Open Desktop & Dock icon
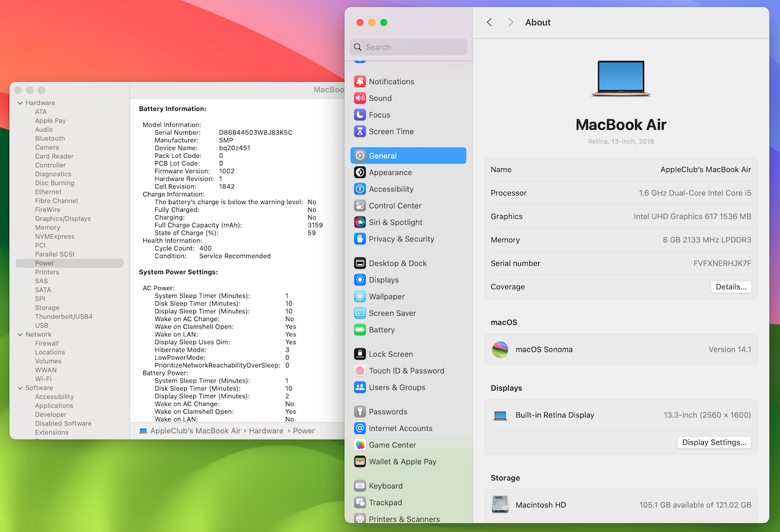The image size is (780, 532). 360,263
